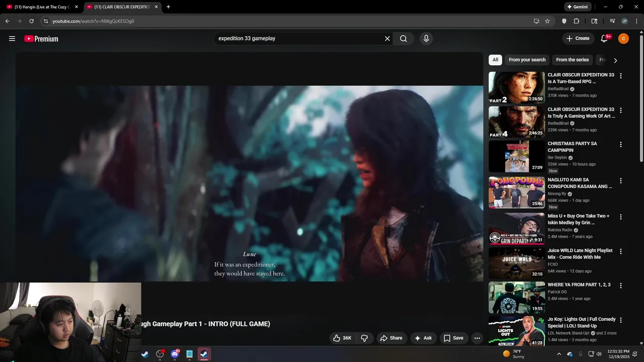Open Miss U + Buy One Take Two video
The image size is (644, 362).
point(517,228)
